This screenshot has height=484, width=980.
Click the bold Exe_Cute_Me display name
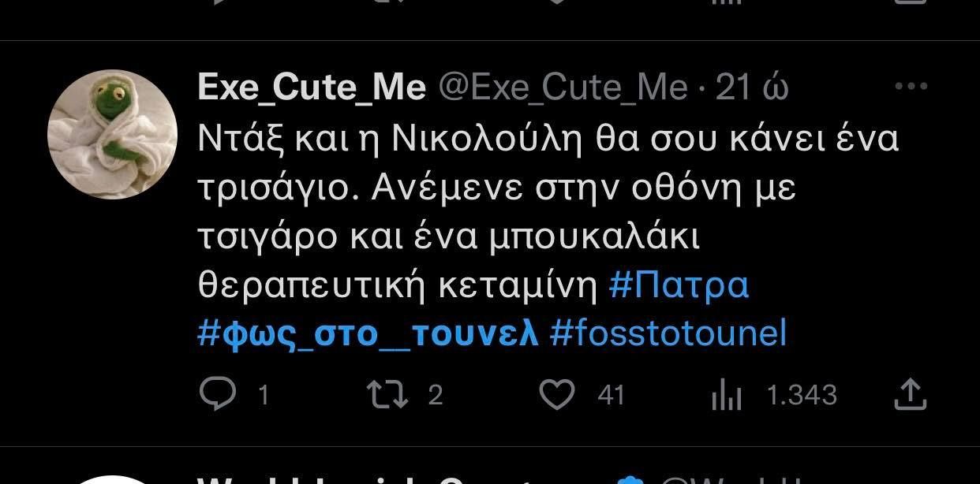pyautogui.click(x=312, y=87)
